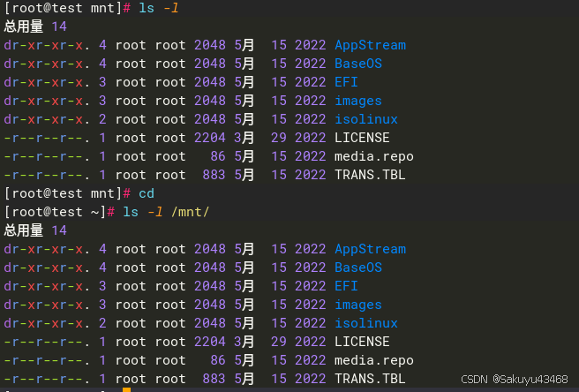Click the "[root@test ~]#" prompt

pos(59,212)
